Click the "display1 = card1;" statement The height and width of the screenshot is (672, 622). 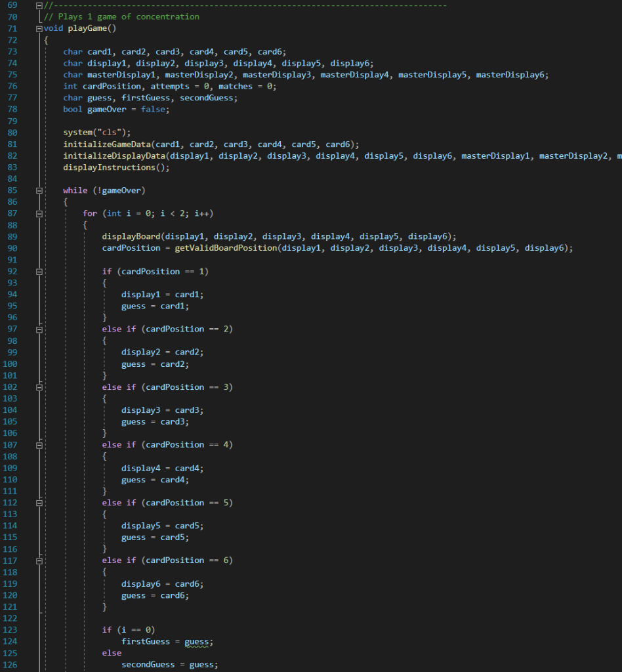coord(162,295)
